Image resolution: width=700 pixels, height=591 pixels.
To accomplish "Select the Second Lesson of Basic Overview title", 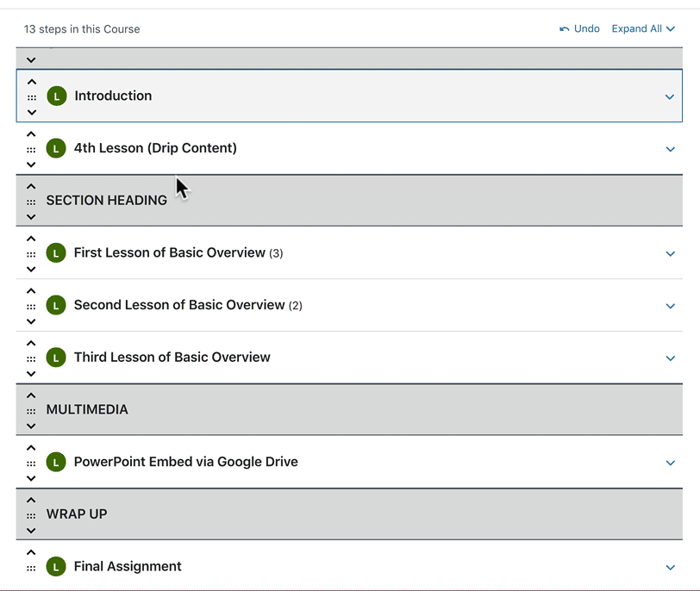I will (179, 305).
